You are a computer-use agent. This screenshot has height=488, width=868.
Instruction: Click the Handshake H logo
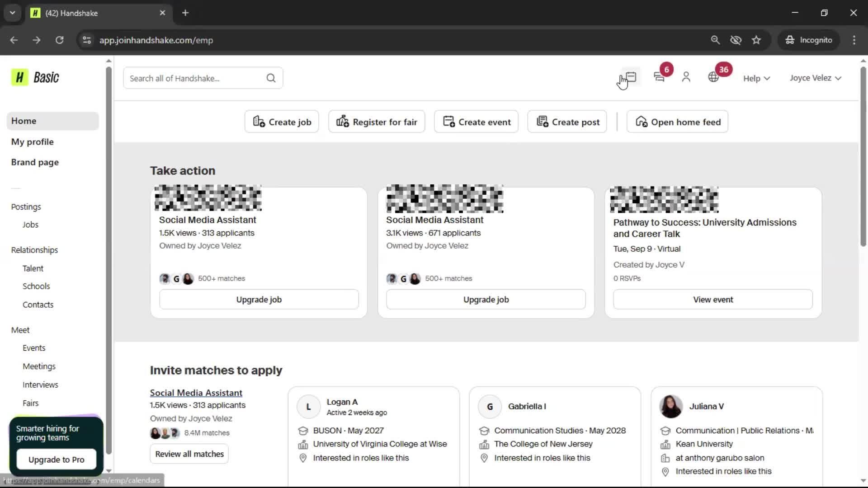click(20, 77)
